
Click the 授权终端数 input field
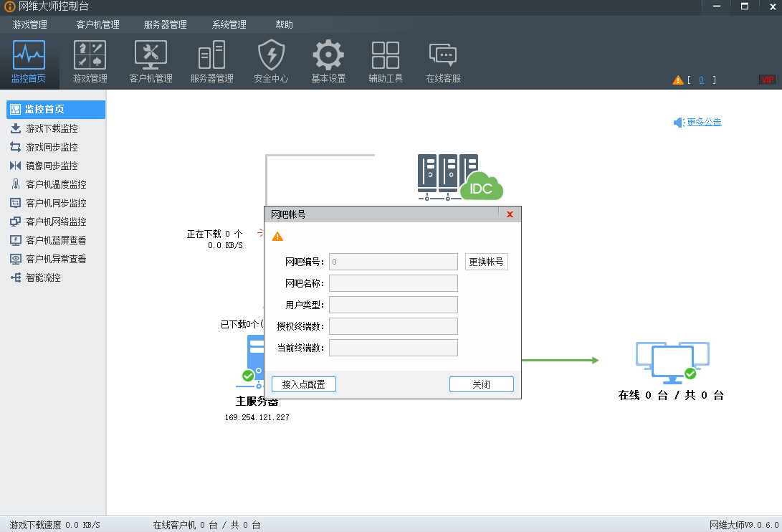394,326
